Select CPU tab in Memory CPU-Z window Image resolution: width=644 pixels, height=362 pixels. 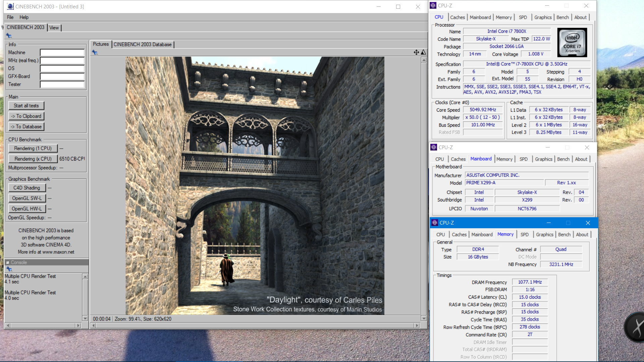[x=440, y=235]
